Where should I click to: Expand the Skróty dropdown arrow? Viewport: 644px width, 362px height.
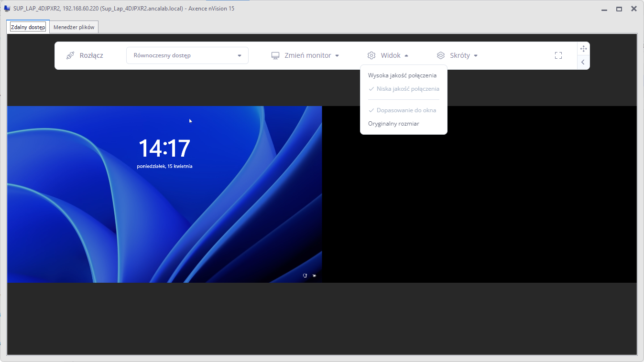click(x=476, y=55)
